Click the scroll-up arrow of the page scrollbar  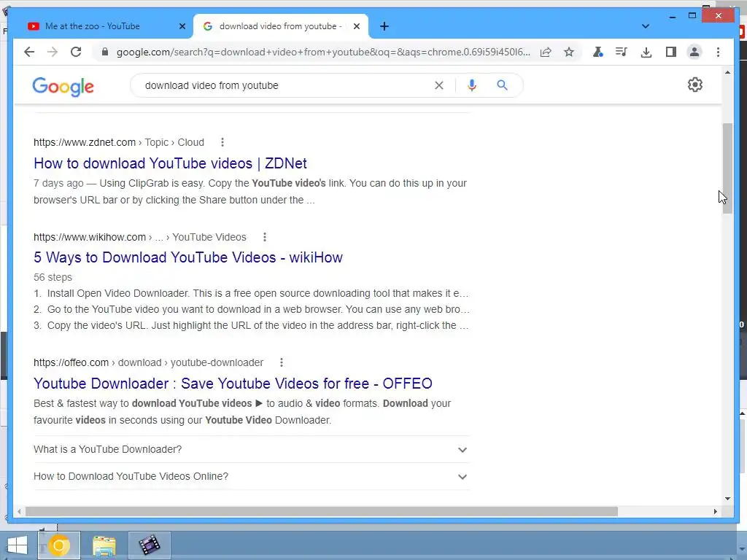point(727,72)
